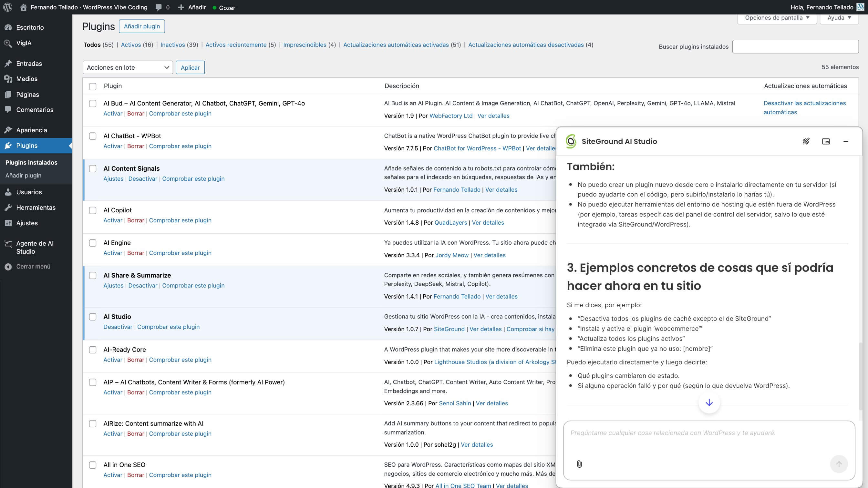Clear the SiteGround AI Studio chat history

(807, 141)
